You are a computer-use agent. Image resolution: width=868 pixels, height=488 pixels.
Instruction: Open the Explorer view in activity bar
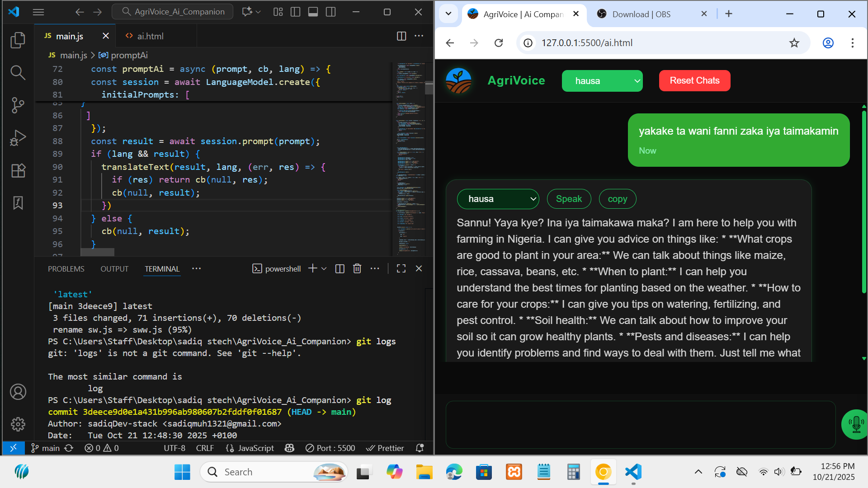[18, 40]
